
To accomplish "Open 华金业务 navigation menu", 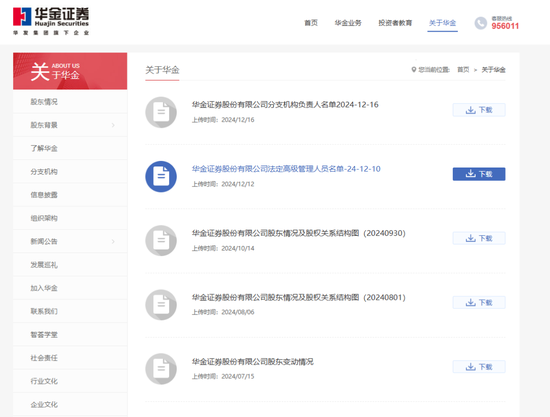I will click(x=348, y=23).
